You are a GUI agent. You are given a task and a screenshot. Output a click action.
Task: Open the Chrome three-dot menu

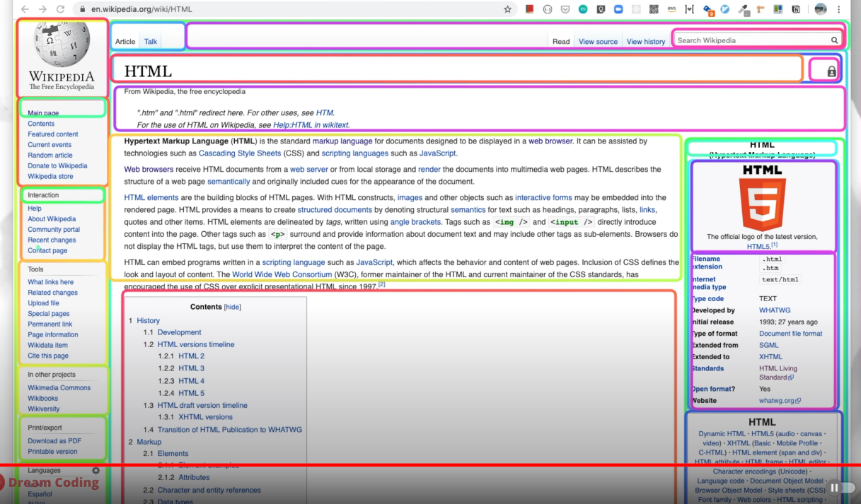[x=839, y=9]
